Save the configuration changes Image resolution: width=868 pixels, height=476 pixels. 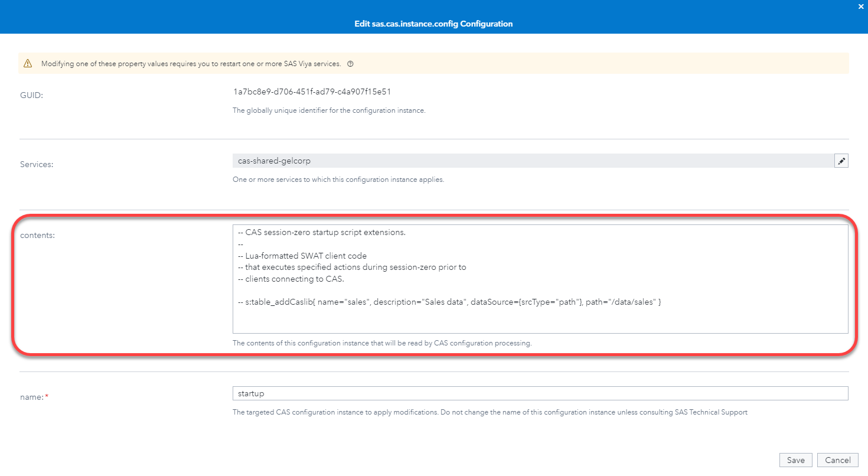click(795, 460)
